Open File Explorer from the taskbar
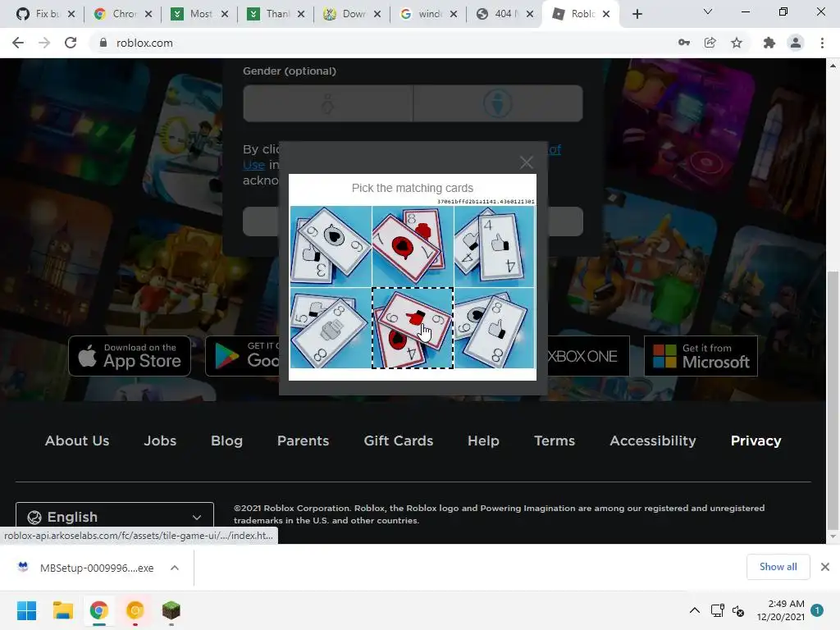840x630 pixels. click(x=62, y=610)
